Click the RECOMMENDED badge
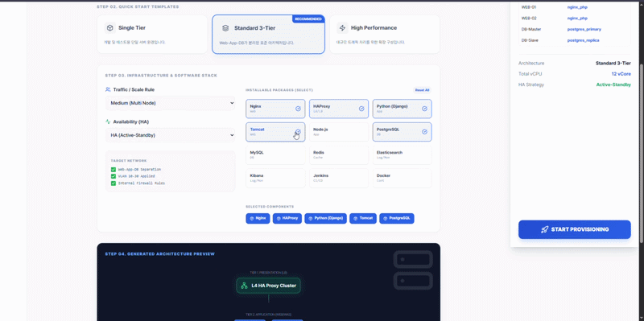Screen dimensions: 644x321 (308, 19)
